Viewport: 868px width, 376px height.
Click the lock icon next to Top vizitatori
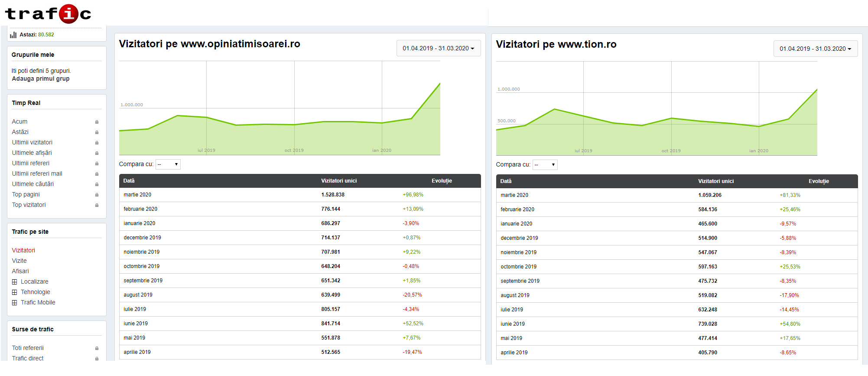(97, 205)
